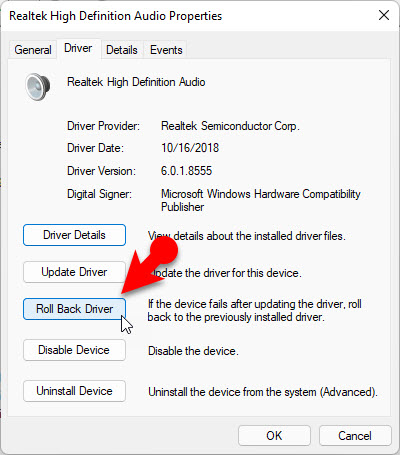Switch to the General tab
Image resolution: width=400 pixels, height=455 pixels.
tap(33, 50)
